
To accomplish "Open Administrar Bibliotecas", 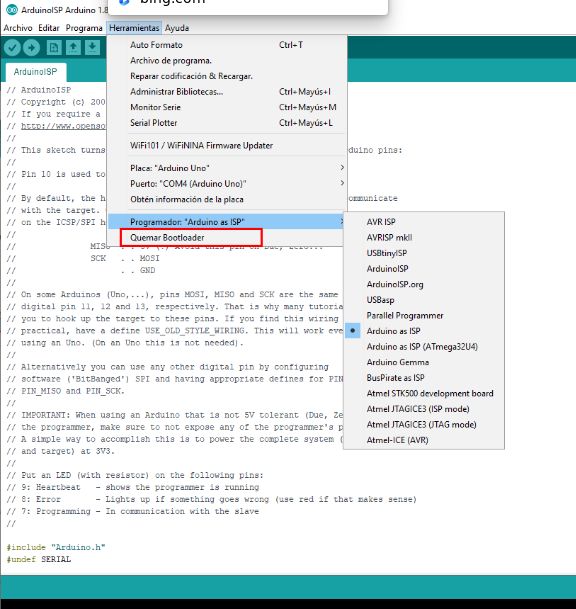I will click(x=226, y=92).
